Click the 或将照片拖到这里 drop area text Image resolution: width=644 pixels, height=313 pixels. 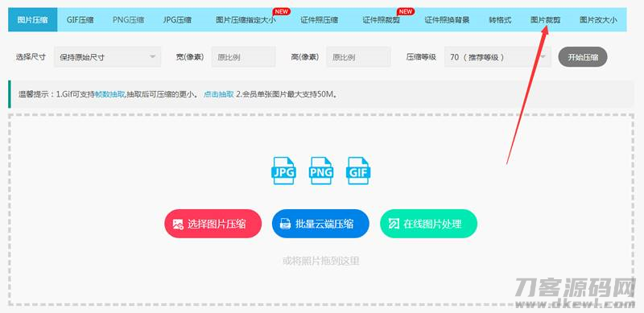coord(321,261)
